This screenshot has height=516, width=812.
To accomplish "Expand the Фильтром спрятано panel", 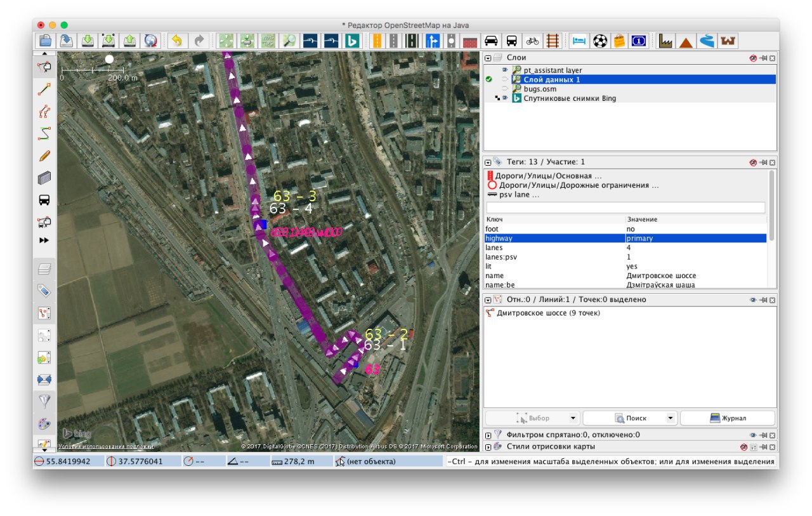I will (488, 435).
